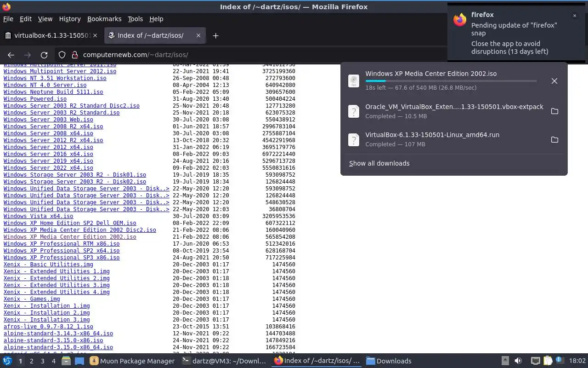Open the volume control in system tray
The height and width of the screenshot is (368, 588).
(518, 361)
